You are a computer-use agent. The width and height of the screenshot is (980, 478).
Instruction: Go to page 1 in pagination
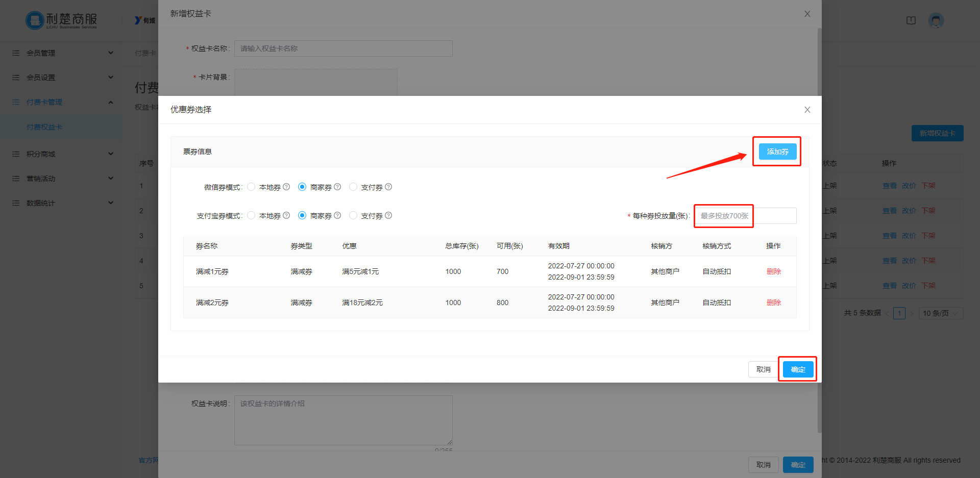(x=899, y=313)
